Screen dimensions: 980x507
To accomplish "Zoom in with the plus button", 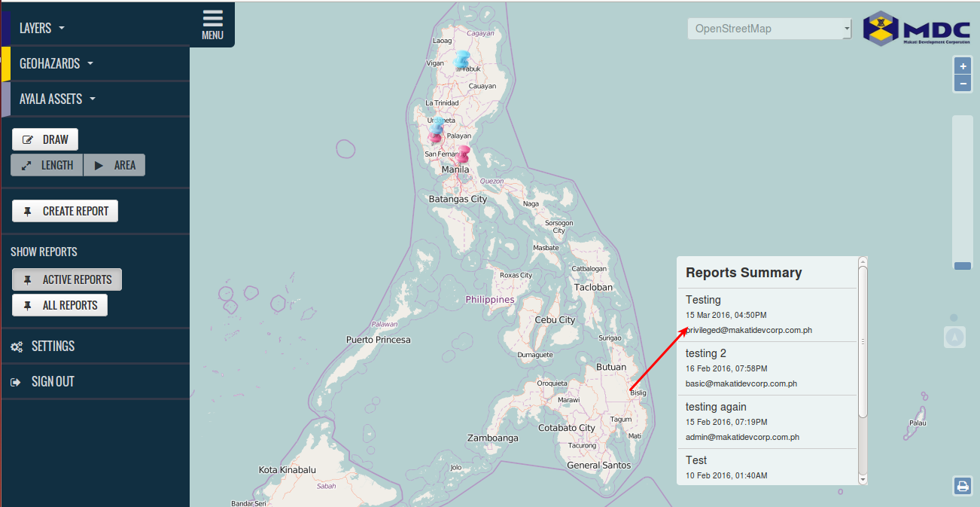I will pyautogui.click(x=963, y=66).
